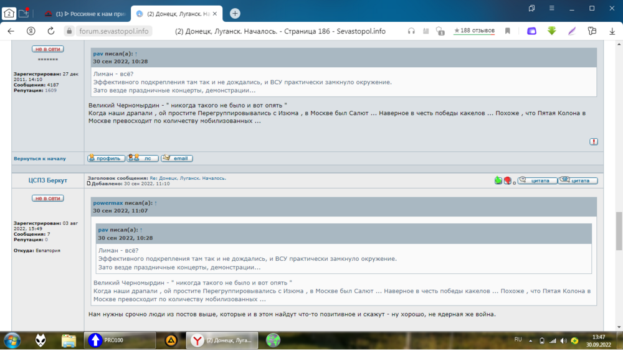Open the clock showing 13:47
Screen dimensions: 623x364
(598, 340)
